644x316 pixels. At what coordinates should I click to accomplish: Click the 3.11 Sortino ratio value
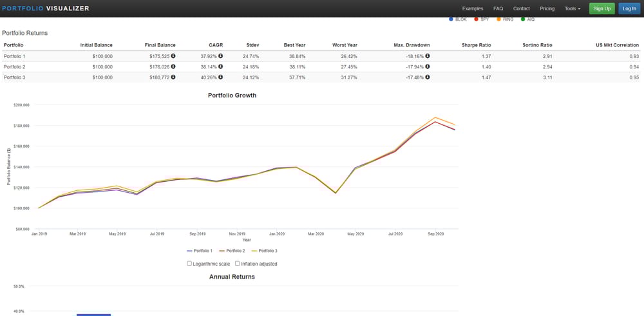[547, 77]
